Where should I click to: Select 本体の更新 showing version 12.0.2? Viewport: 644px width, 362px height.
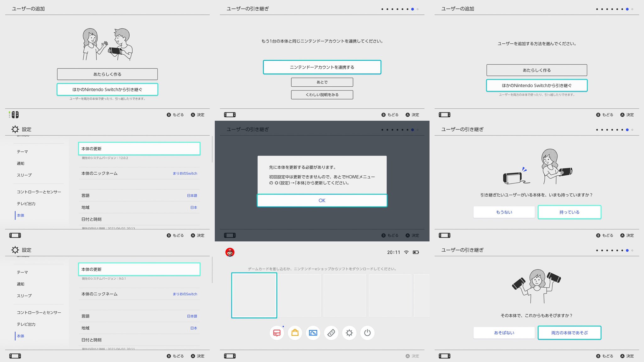(x=139, y=149)
